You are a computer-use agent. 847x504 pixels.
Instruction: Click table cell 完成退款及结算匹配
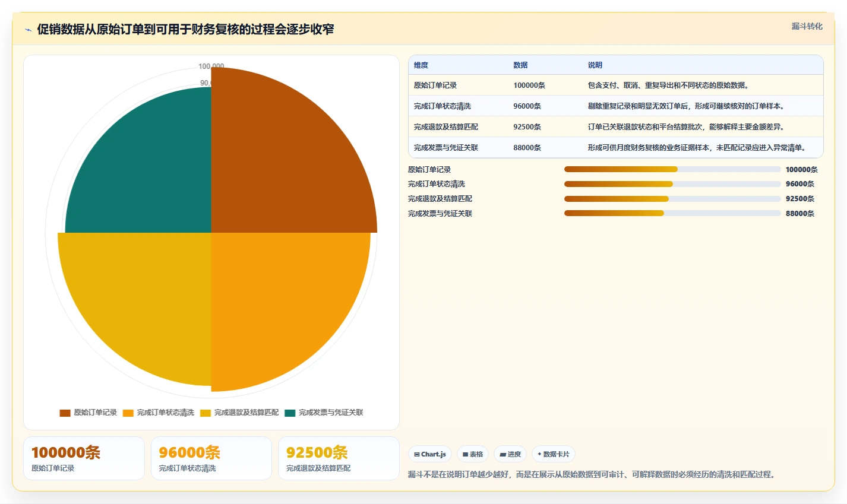click(446, 127)
